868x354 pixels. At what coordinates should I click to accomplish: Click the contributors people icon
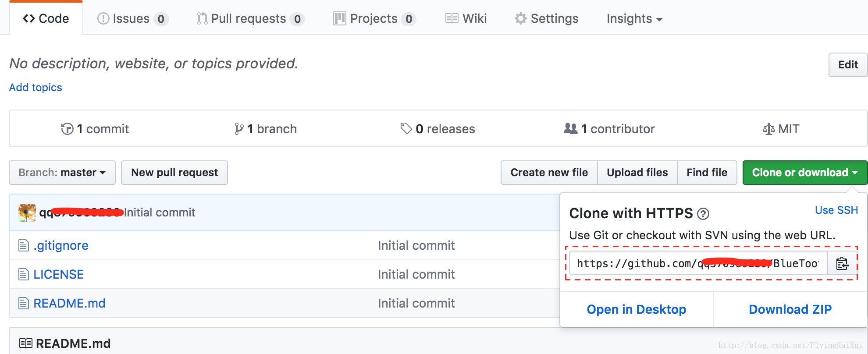(x=571, y=128)
